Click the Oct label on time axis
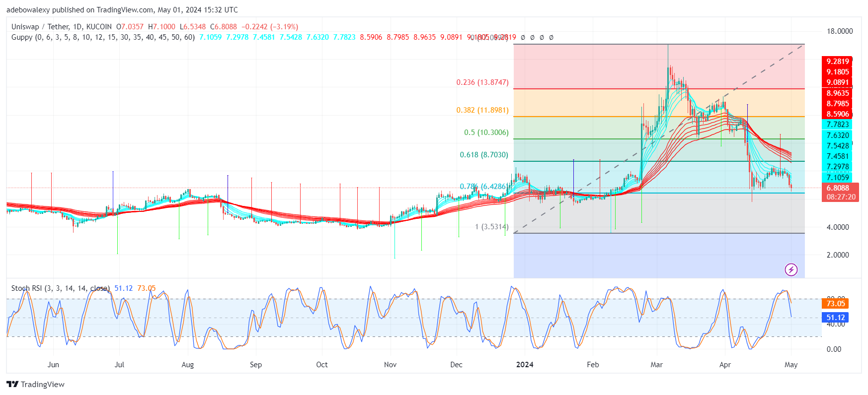 [322, 365]
